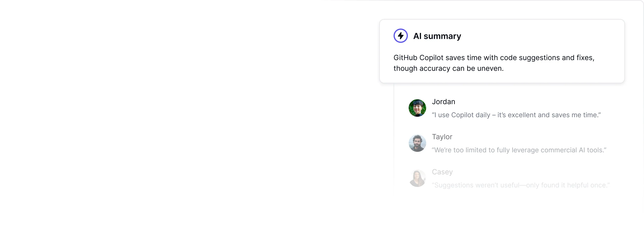Click the summary line starting with GitHub Copilot
644x238 pixels.
(x=494, y=58)
